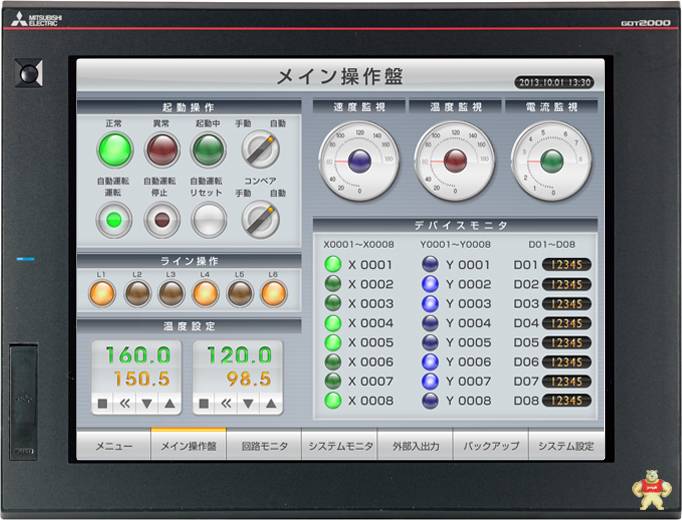Switch to the メイン操作盤 tab
This screenshot has height=520, width=682.
(x=189, y=445)
